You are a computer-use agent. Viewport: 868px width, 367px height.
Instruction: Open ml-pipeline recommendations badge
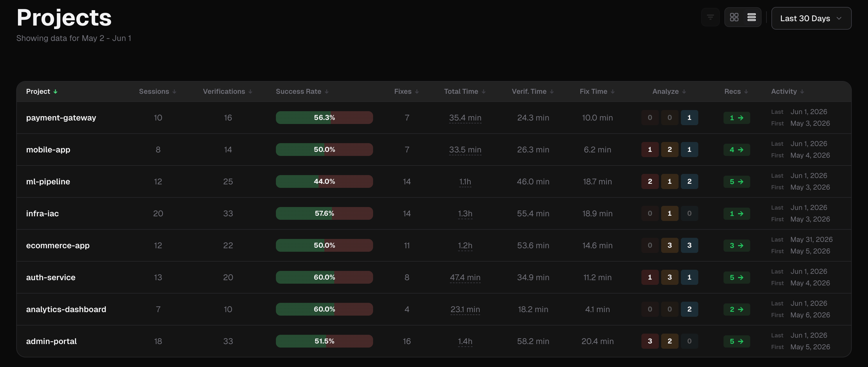click(737, 181)
